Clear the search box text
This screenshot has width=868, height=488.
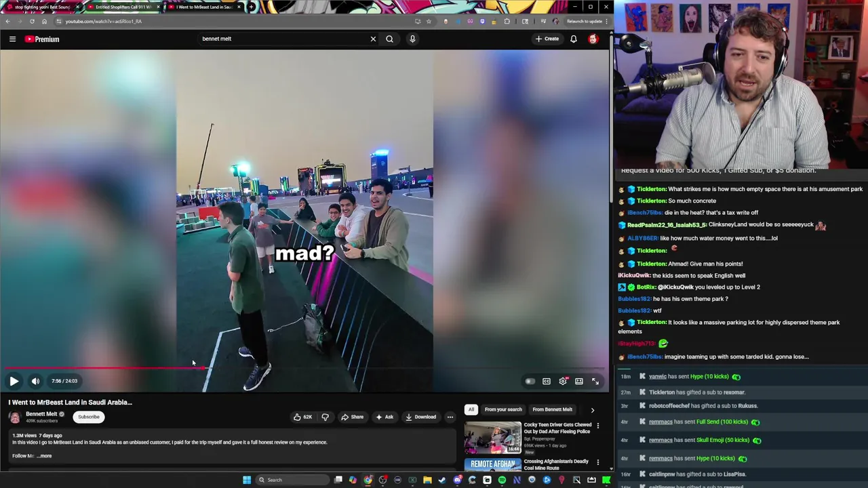click(x=373, y=39)
